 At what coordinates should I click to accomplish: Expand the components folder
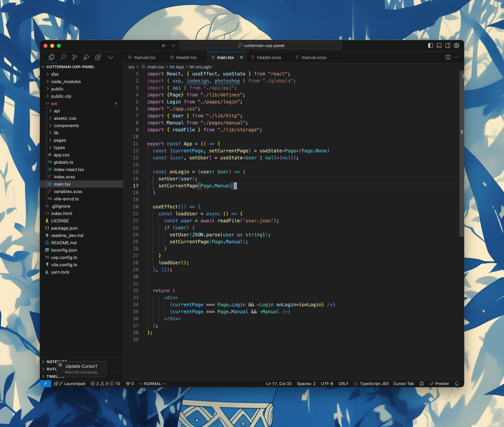tap(82, 126)
